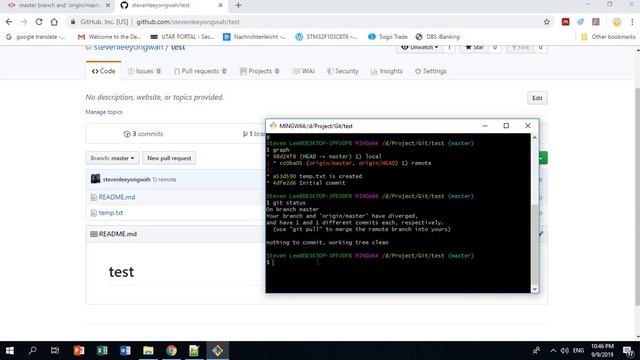Switch to Git Bash on the taskbar
The width and height of the screenshot is (640, 360).
[x=218, y=351]
